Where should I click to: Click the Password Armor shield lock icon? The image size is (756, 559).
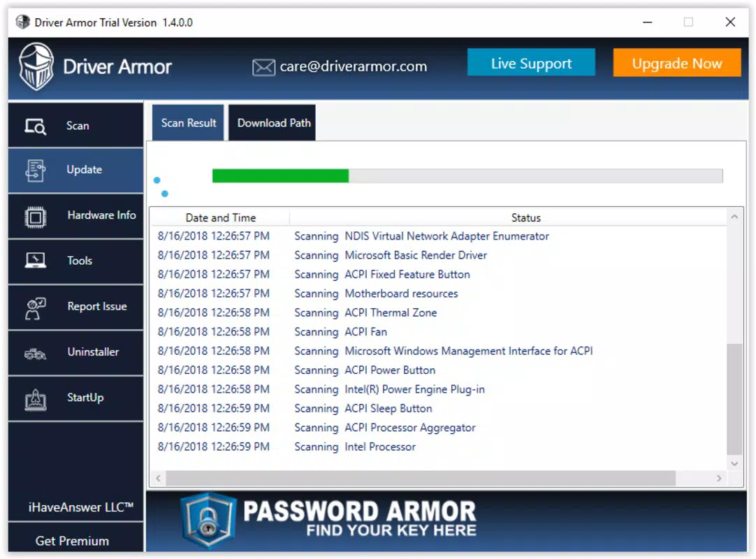(208, 521)
